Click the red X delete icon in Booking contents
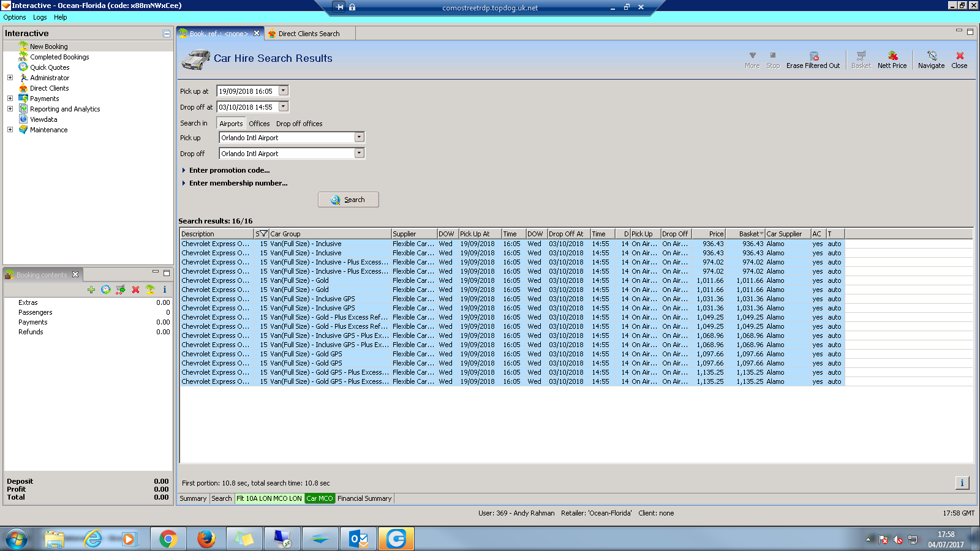Image resolution: width=980 pixels, height=551 pixels. pyautogui.click(x=135, y=290)
